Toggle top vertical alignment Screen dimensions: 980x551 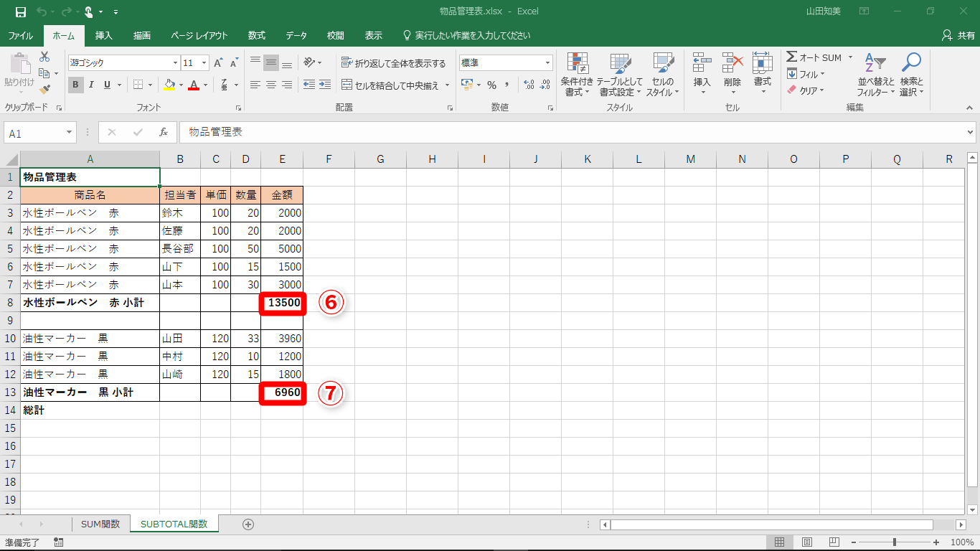click(255, 62)
